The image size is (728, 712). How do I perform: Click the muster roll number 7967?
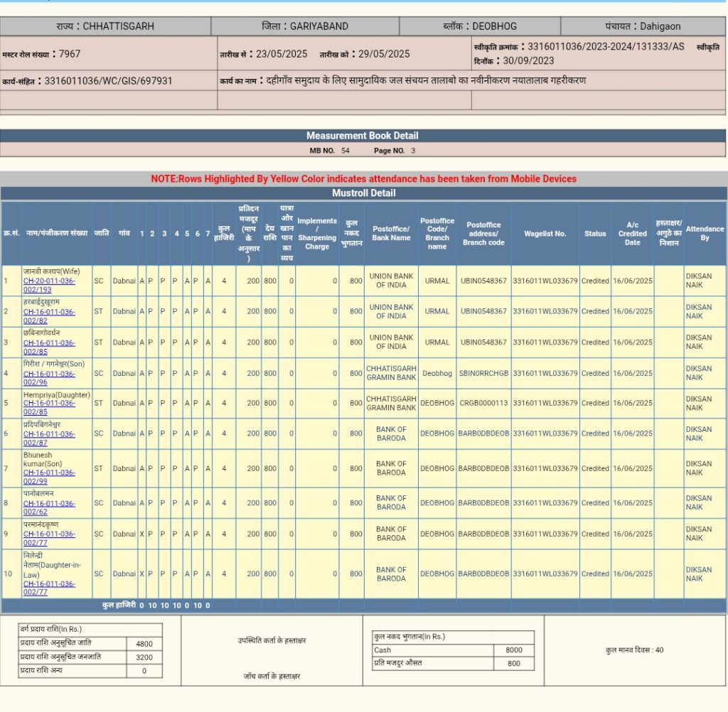70,54
